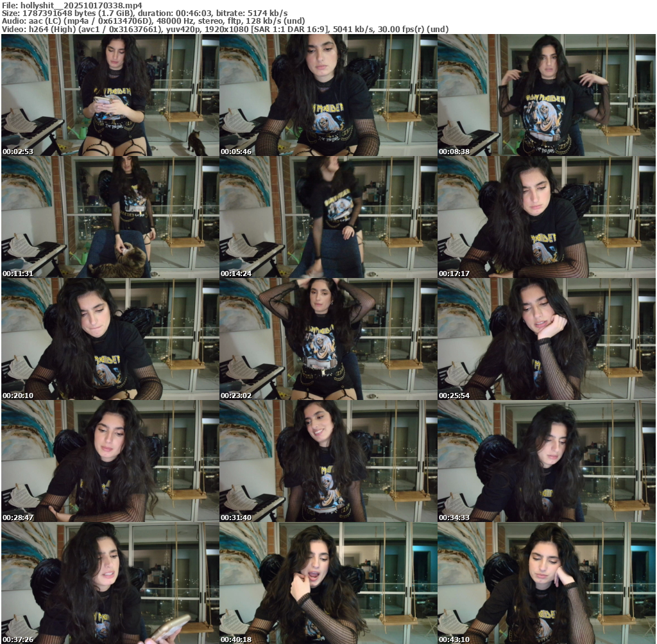The width and height of the screenshot is (657, 644).
Task: Open the frame marked 00:28:47
Action: (x=110, y=461)
